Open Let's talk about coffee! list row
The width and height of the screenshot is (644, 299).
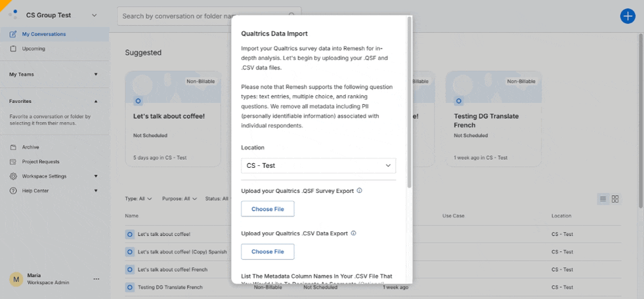coord(373,234)
